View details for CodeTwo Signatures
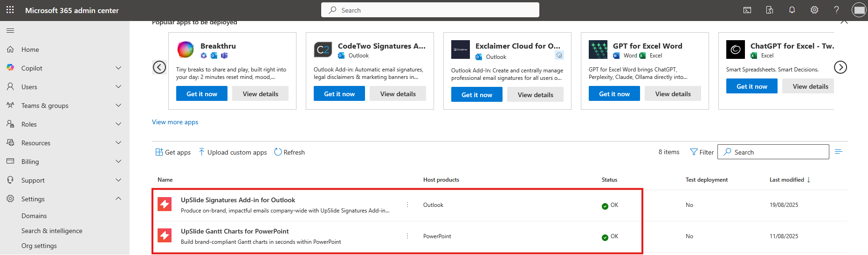The image size is (868, 255). tap(398, 93)
